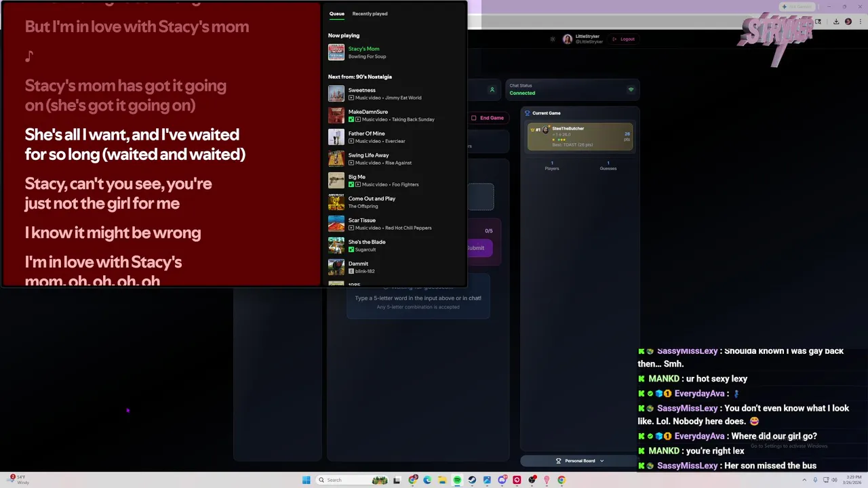Open the blink-182 artist link

[365, 271]
